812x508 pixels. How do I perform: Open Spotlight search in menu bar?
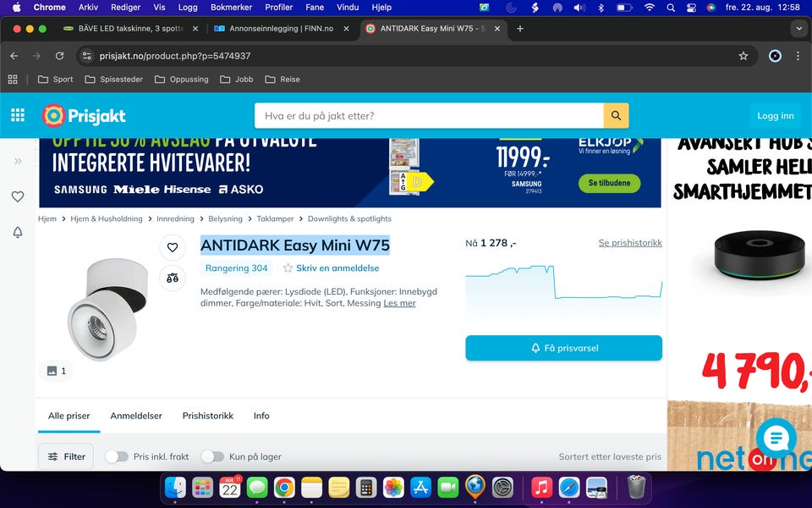point(671,8)
